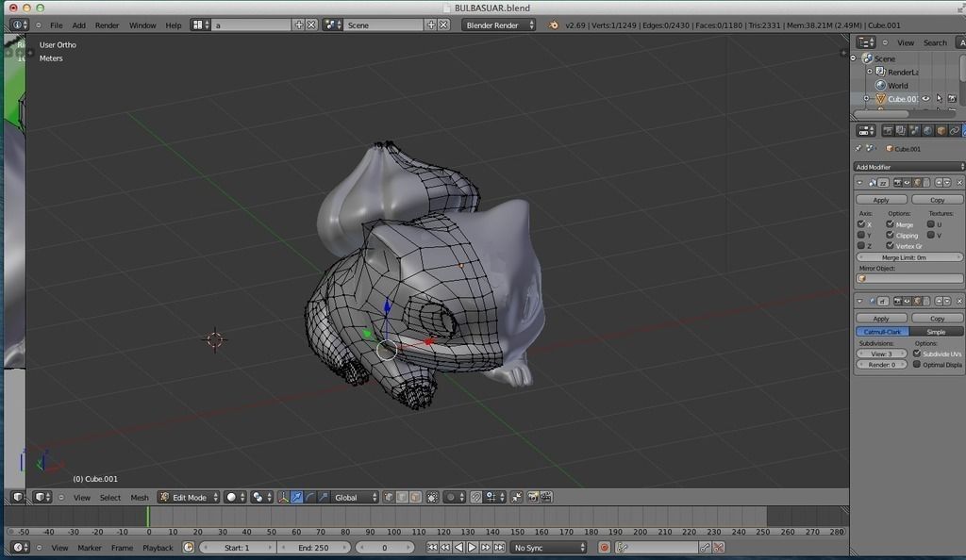This screenshot has width=966, height=560.
Task: Open the timeline Playback menu
Action: point(158,548)
